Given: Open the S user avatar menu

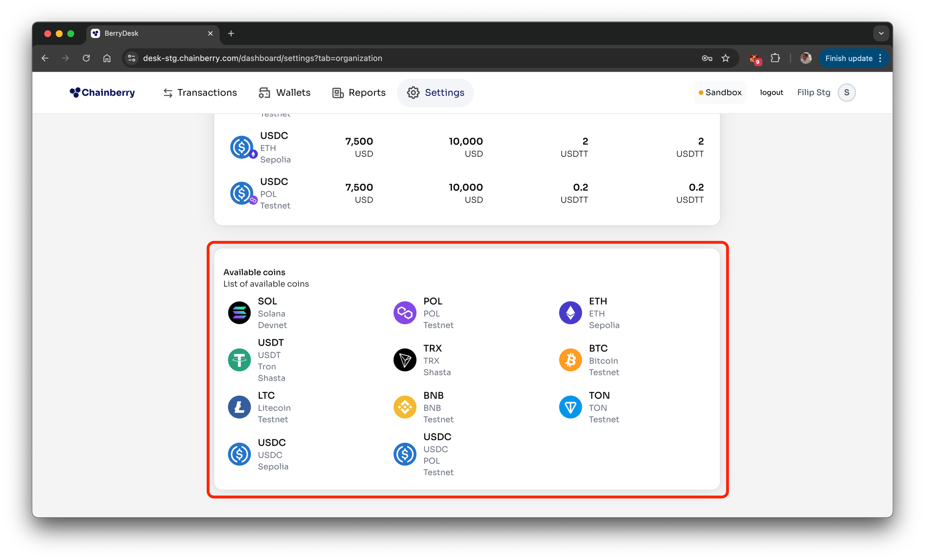Looking at the screenshot, I should [846, 93].
